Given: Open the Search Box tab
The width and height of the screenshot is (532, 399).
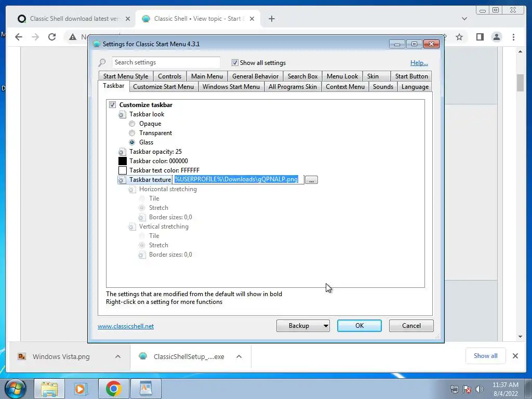Looking at the screenshot, I should (x=303, y=76).
